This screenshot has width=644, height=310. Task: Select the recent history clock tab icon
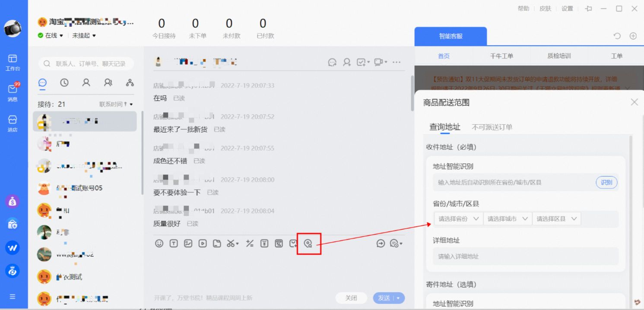64,82
